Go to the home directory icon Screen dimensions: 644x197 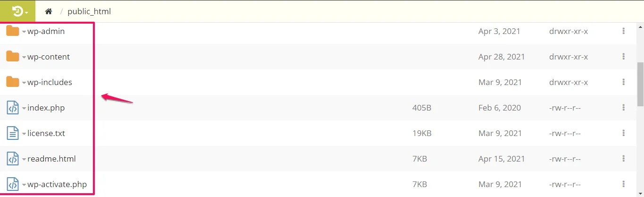pos(48,11)
